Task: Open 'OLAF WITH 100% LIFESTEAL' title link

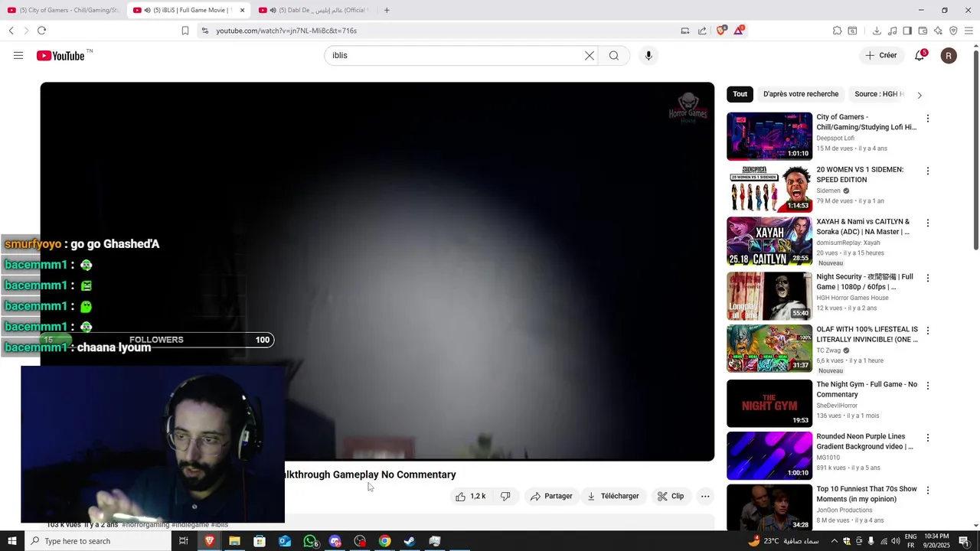Action: coord(867,334)
